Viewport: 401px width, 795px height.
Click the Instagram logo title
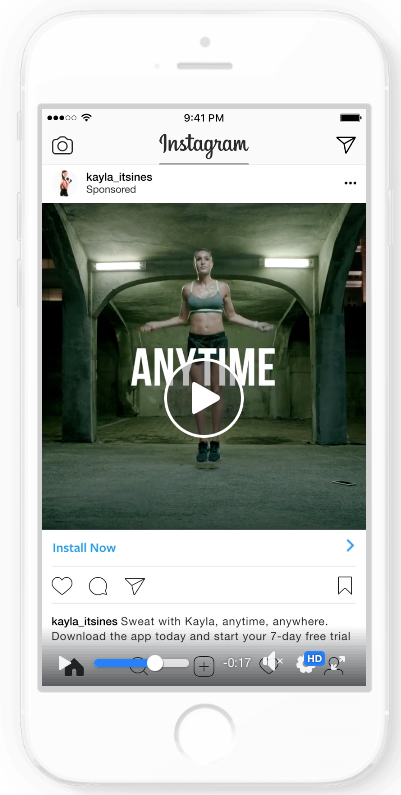pyautogui.click(x=204, y=144)
